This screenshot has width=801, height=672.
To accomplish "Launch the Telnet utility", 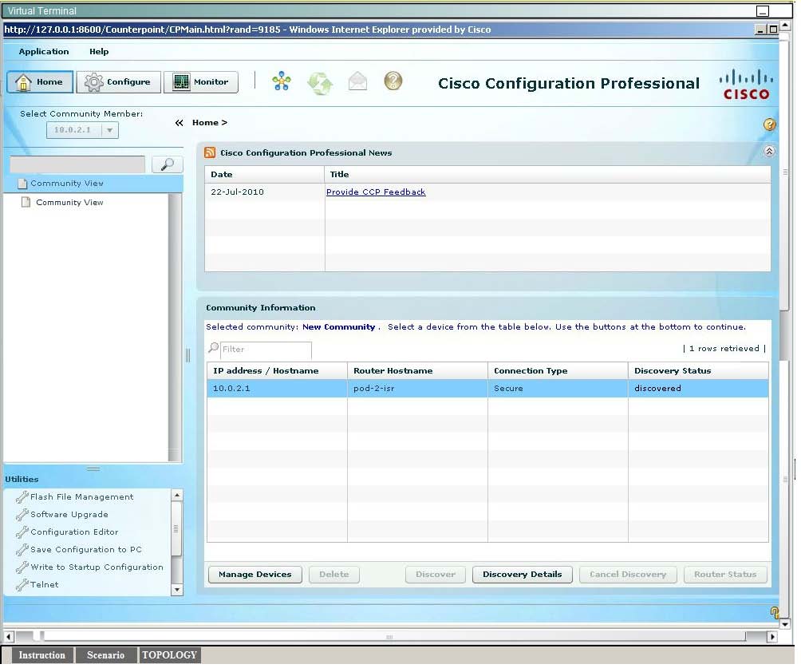I will pos(44,585).
